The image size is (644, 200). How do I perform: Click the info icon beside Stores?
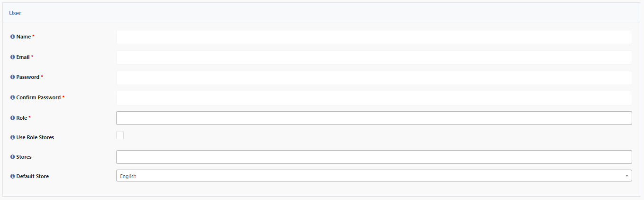pos(13,157)
